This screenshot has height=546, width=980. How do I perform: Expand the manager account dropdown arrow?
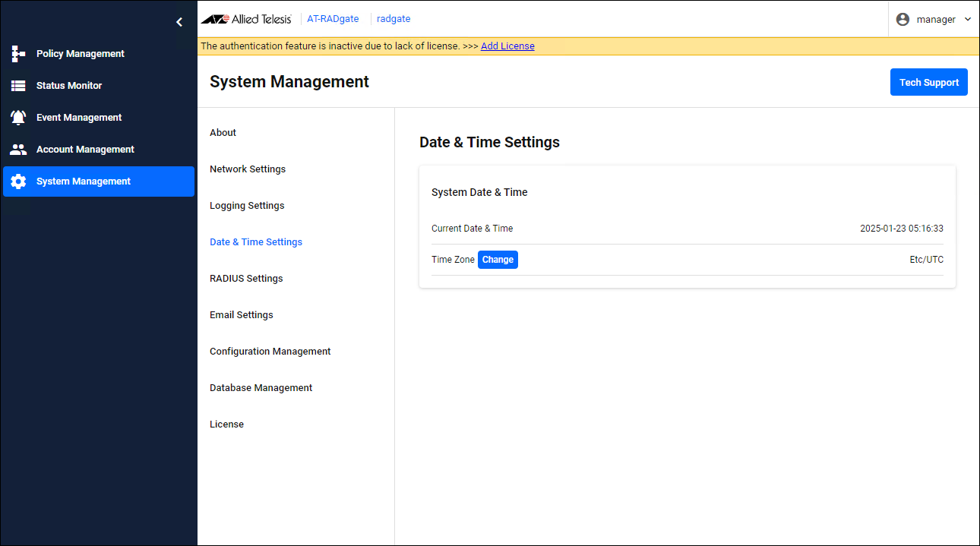pos(968,20)
